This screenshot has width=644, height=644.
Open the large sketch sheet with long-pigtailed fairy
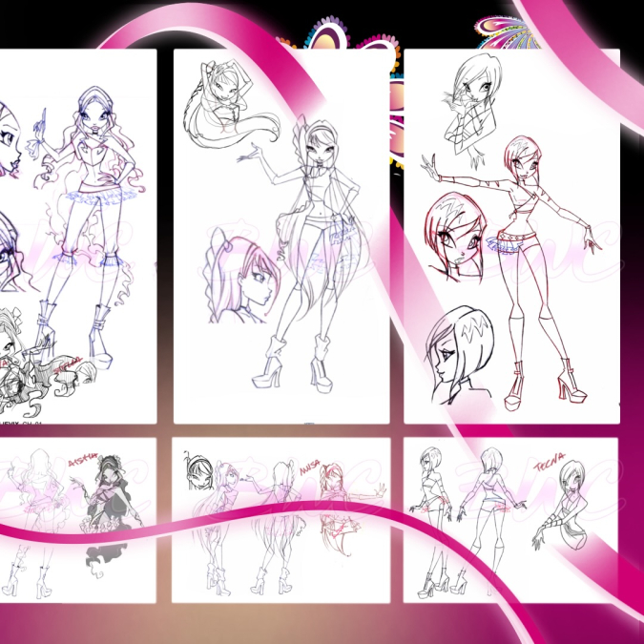pos(281,237)
